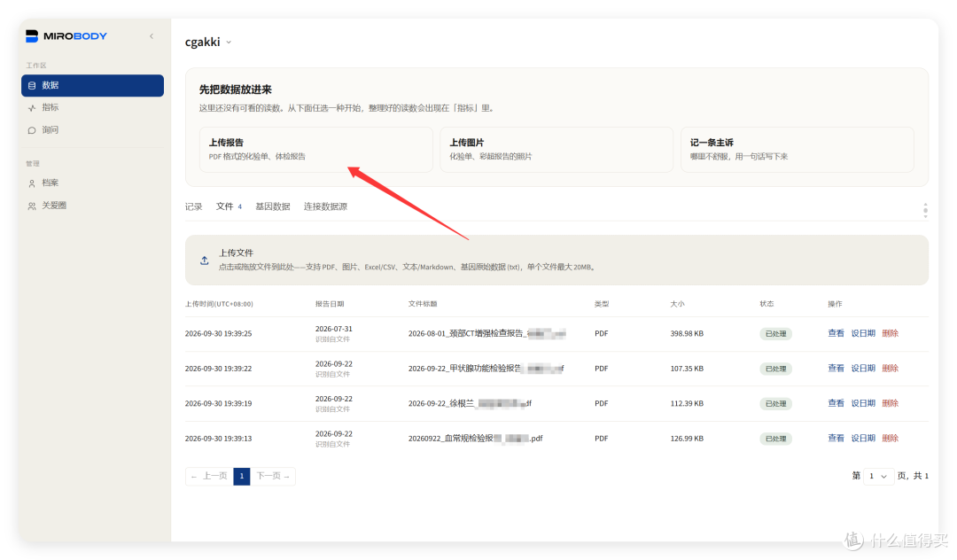This screenshot has width=957, height=560.
Task: Delete the 颈部CT增强检查报告 file
Action: tap(890, 333)
